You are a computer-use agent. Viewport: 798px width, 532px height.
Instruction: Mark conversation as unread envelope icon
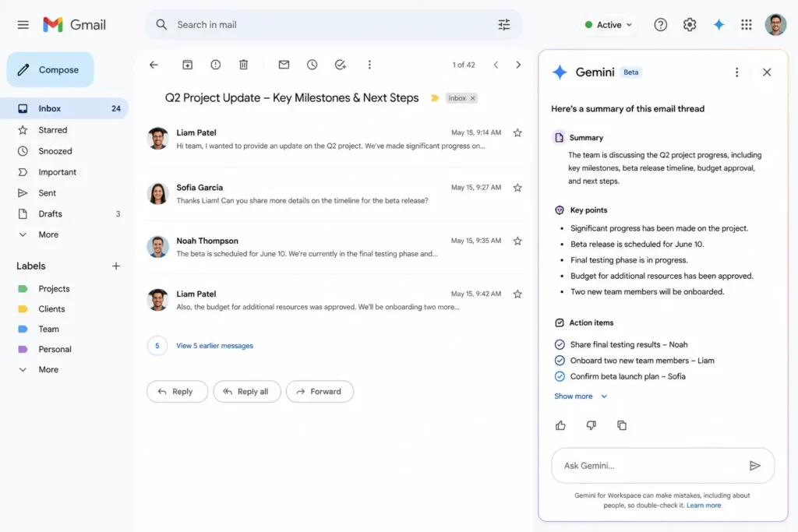pyautogui.click(x=284, y=65)
